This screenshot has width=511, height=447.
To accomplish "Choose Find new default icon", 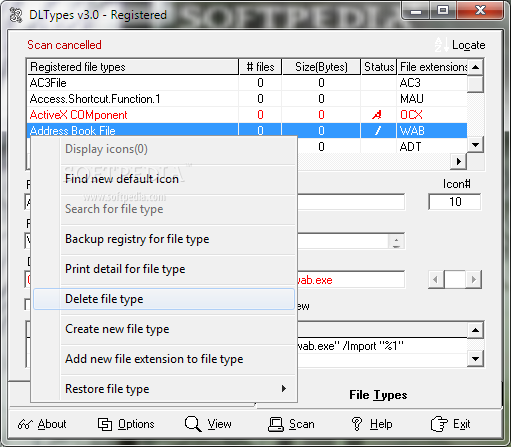I will pyautogui.click(x=178, y=179).
